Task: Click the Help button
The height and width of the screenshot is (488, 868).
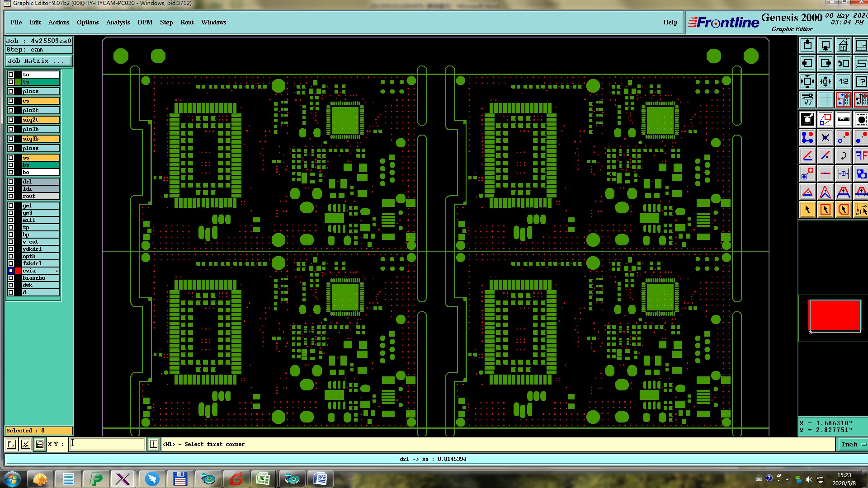Action: tap(670, 22)
